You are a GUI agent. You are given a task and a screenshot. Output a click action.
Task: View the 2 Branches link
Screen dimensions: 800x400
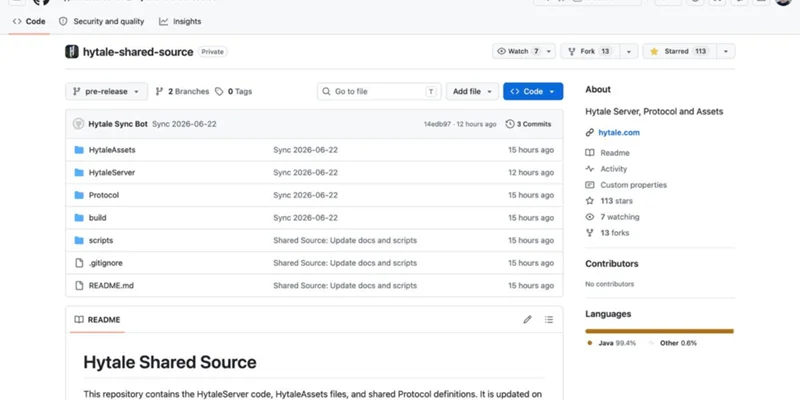click(182, 91)
